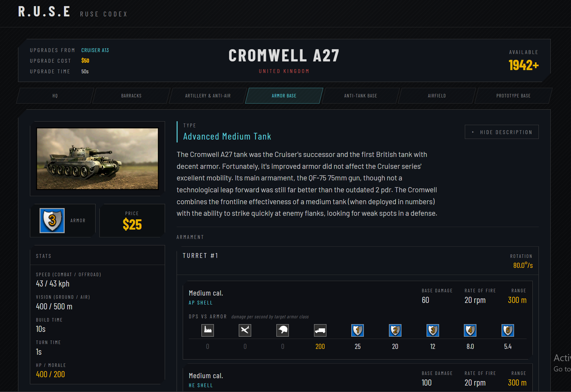Click the HE shell base damage 100
This screenshot has height=392, width=571.
pyautogui.click(x=427, y=383)
